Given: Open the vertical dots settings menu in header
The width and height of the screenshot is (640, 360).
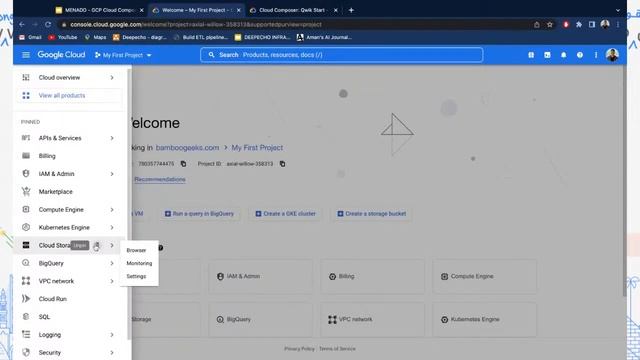Looking at the screenshot, I should [596, 55].
